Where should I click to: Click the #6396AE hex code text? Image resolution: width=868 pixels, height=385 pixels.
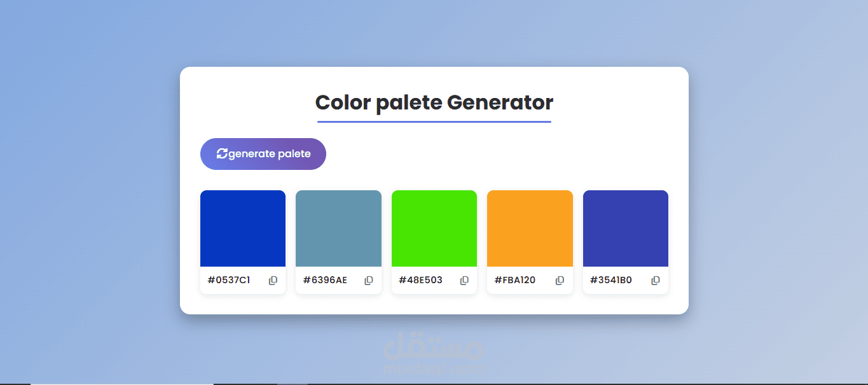coord(326,280)
